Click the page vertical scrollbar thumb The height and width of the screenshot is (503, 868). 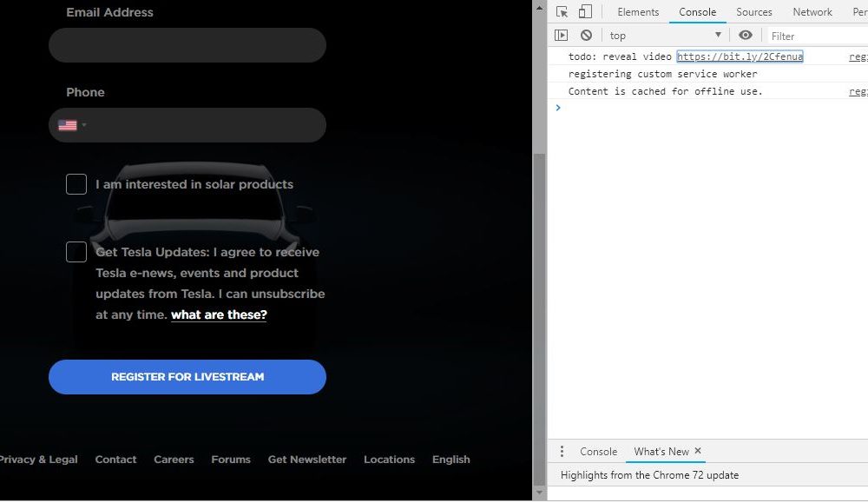[539, 319]
